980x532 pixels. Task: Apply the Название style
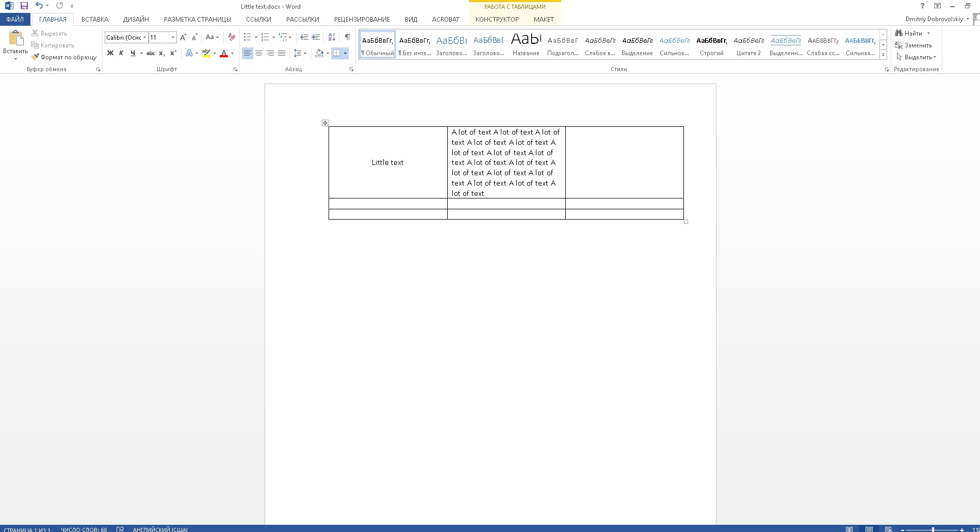(526, 44)
